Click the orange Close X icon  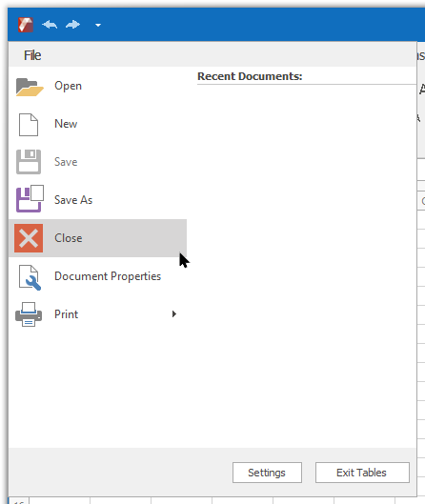click(29, 238)
